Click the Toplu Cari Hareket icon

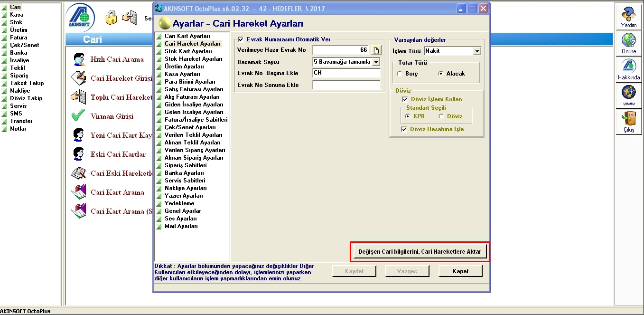tap(78, 97)
